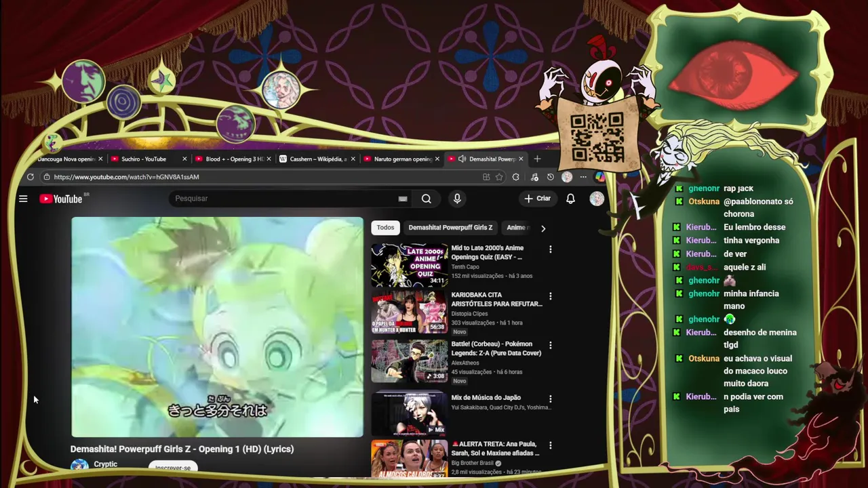Open Anime Openings Quiz video thumbnail
The image size is (868, 488).
coord(409,265)
